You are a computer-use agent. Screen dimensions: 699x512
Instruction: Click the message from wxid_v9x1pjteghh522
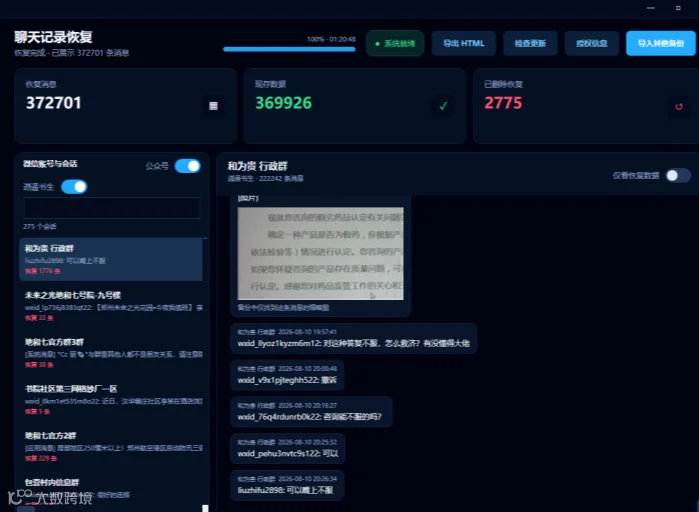pyautogui.click(x=287, y=375)
